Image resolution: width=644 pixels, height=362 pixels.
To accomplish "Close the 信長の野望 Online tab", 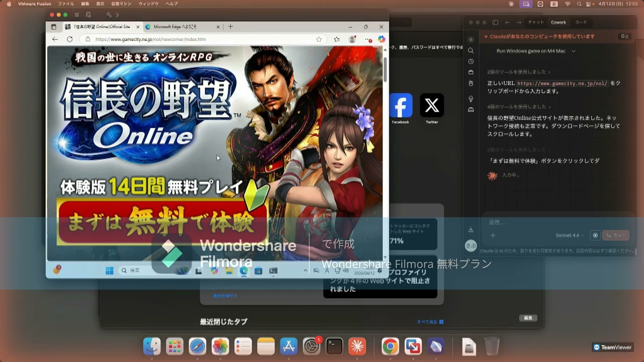I will coord(138,27).
